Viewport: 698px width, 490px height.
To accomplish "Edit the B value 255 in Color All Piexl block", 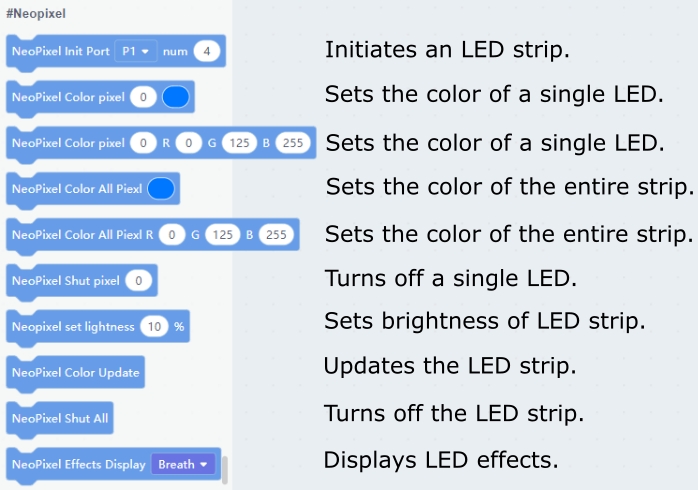I will [276, 235].
